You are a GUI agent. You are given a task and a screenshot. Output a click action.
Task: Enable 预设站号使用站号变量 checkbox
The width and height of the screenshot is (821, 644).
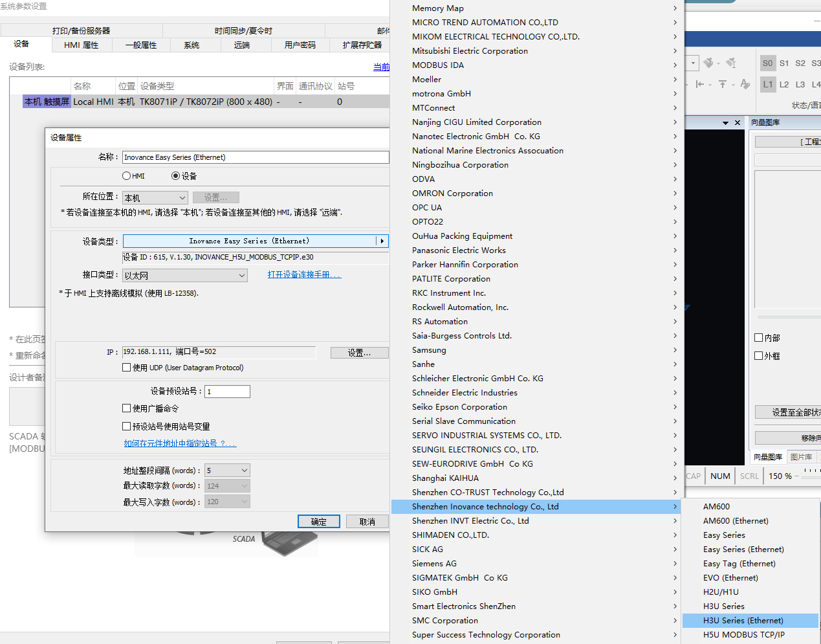click(x=126, y=427)
